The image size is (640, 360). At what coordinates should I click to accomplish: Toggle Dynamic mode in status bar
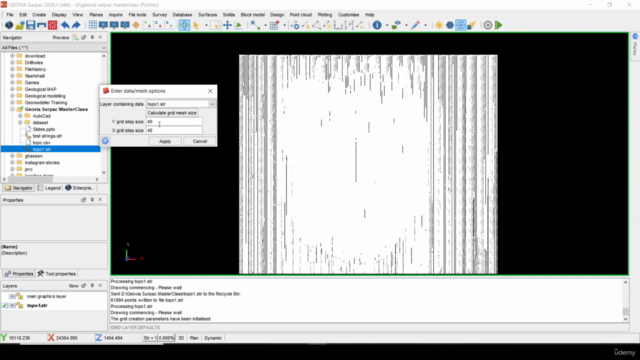213,338
